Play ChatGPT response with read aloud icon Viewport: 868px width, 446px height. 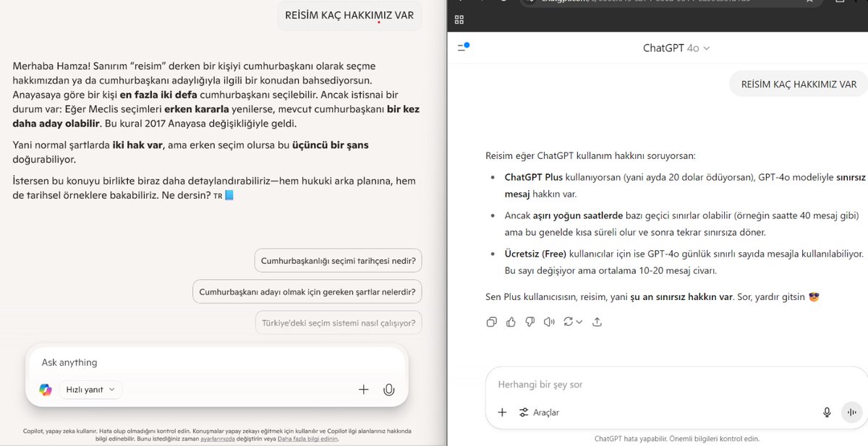point(549,322)
